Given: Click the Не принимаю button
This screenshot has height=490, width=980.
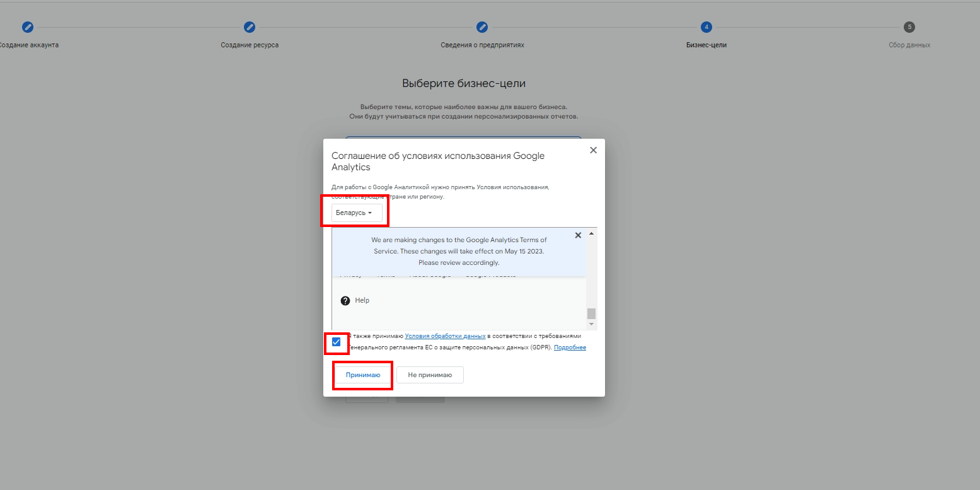Looking at the screenshot, I should [430, 375].
